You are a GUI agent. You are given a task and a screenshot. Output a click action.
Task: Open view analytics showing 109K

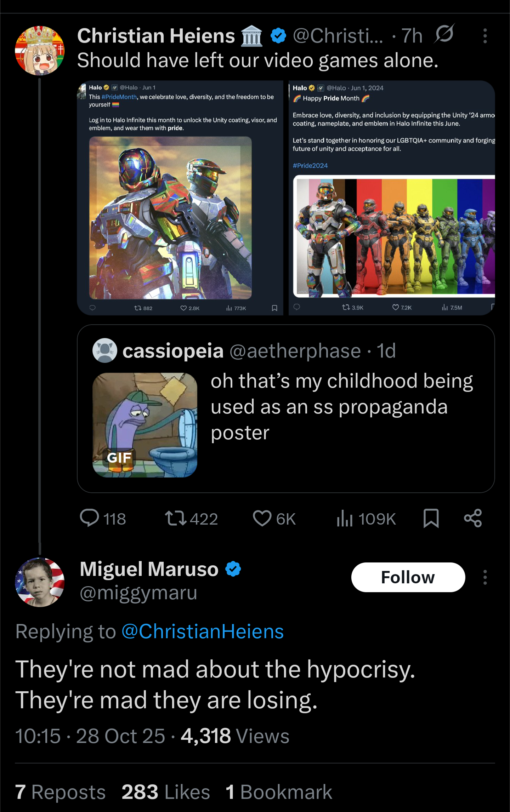click(345, 519)
